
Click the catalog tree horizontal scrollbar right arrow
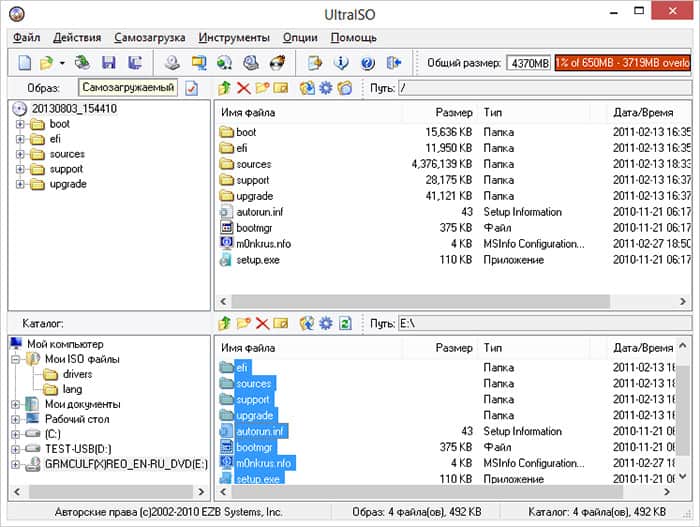[x=201, y=492]
